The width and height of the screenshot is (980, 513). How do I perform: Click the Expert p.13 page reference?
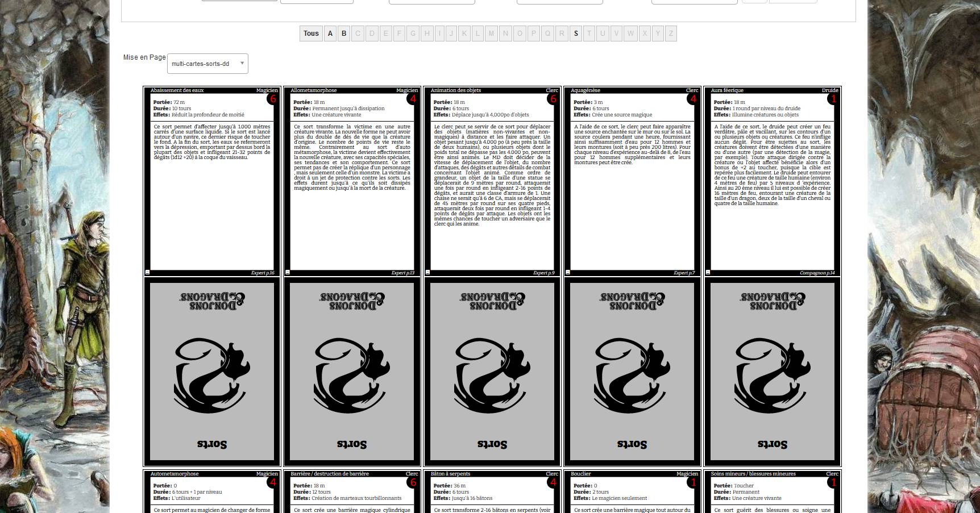tap(403, 273)
